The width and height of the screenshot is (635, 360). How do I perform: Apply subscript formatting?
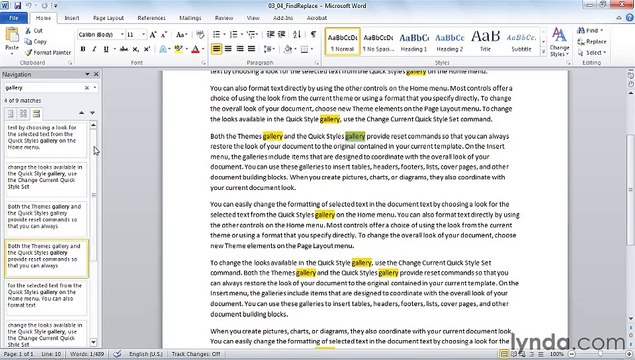[136, 49]
